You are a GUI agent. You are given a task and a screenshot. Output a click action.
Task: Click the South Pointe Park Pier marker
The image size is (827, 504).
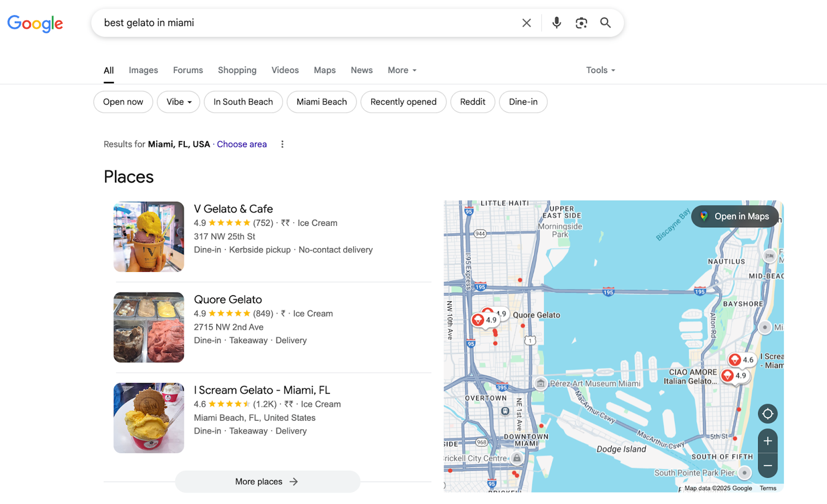click(x=744, y=473)
